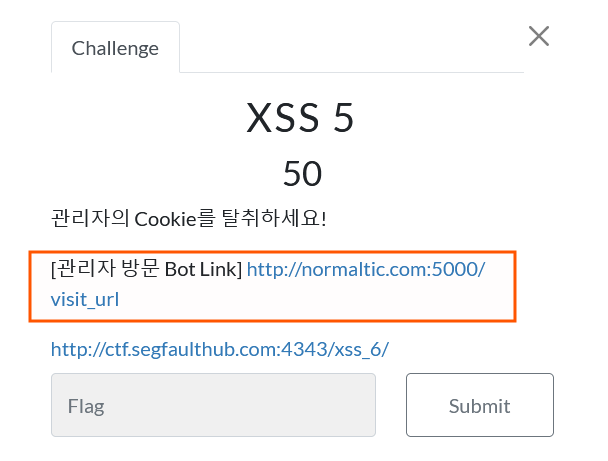The height and width of the screenshot is (461, 608).
Task: Focus the Flag input field
Action: tap(213, 405)
